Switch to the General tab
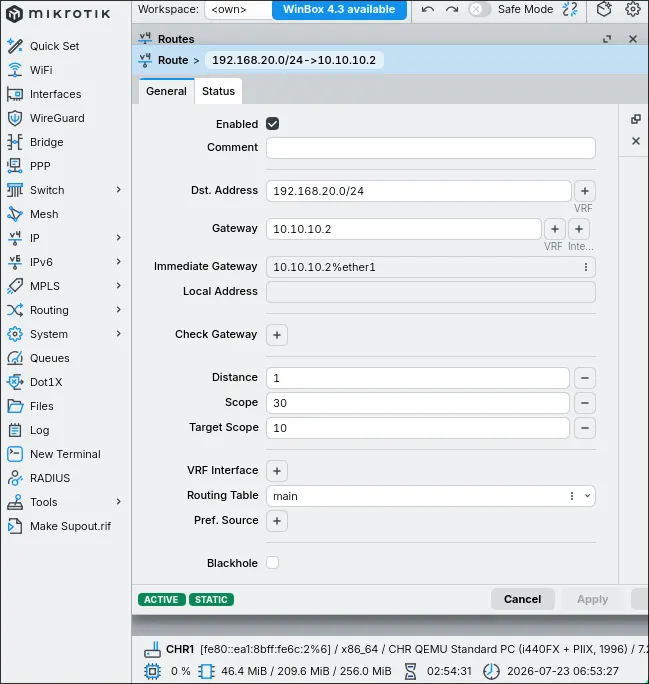 click(166, 91)
